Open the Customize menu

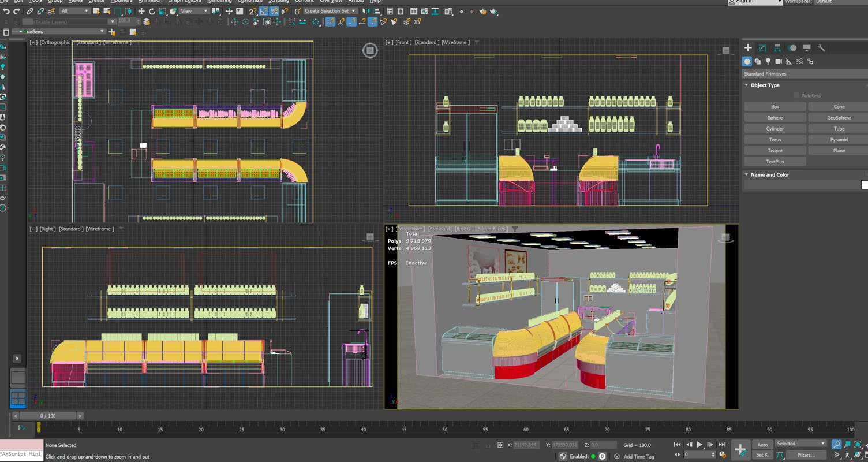[x=249, y=1]
